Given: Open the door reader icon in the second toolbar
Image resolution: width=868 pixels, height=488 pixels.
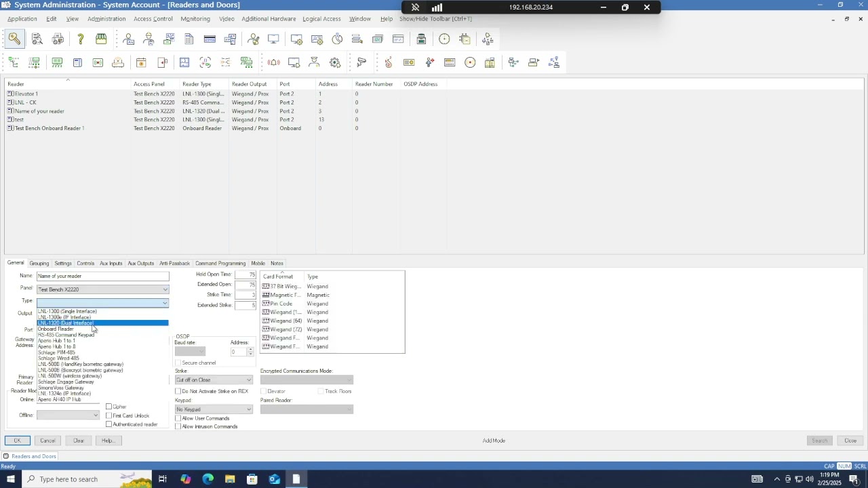Looking at the screenshot, I should [x=163, y=62].
